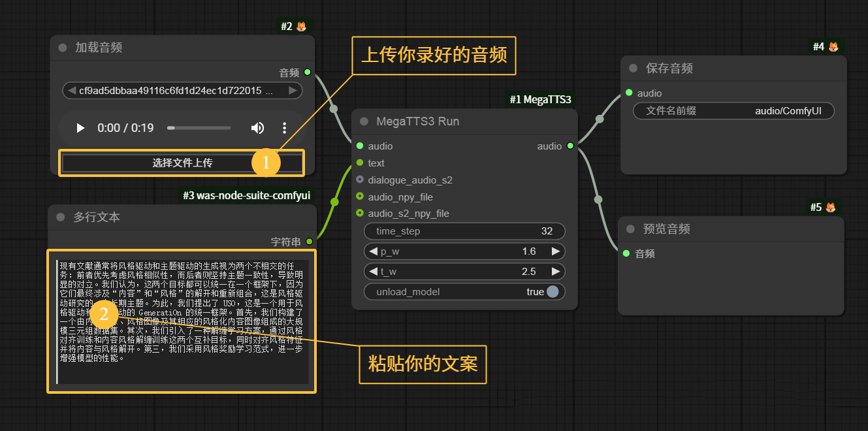Click the audio_s2_npy_file input socket
Image resolution: width=868 pixels, height=431 pixels.
[x=360, y=214]
